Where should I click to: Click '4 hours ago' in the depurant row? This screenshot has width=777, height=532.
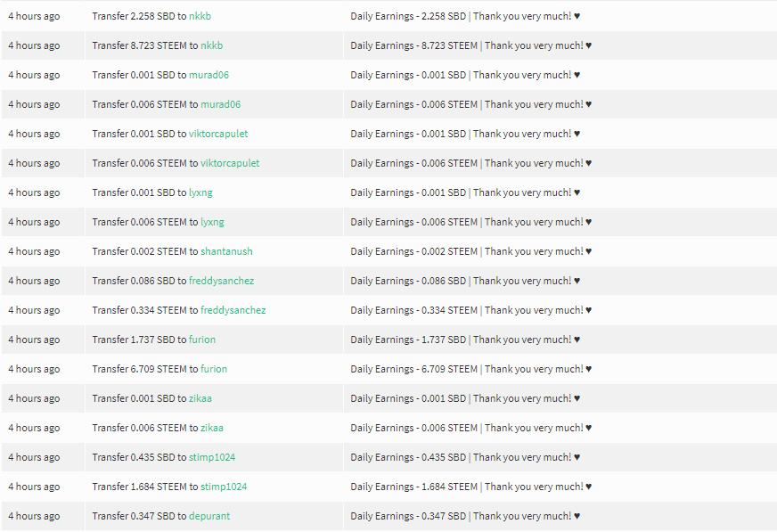(34, 516)
